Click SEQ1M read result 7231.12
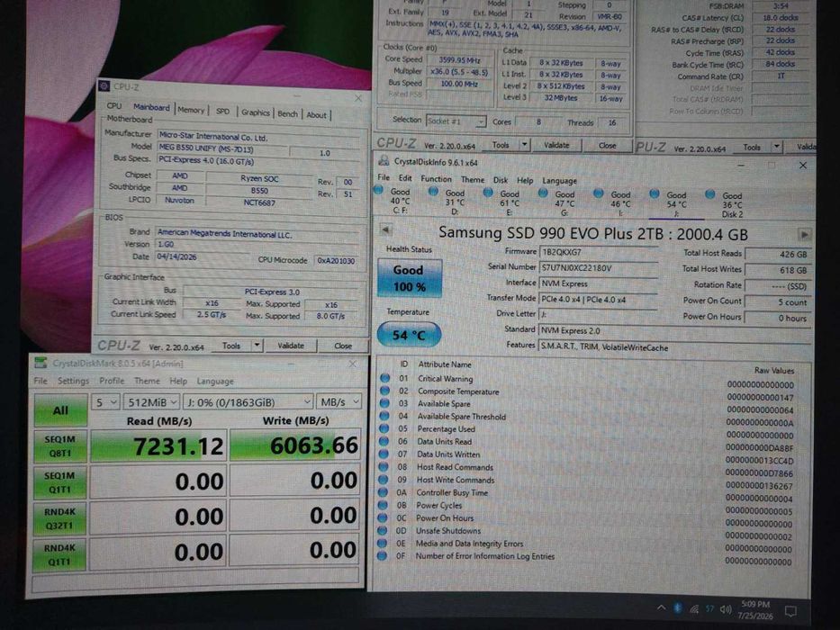Image resolution: width=840 pixels, height=630 pixels. [x=158, y=445]
